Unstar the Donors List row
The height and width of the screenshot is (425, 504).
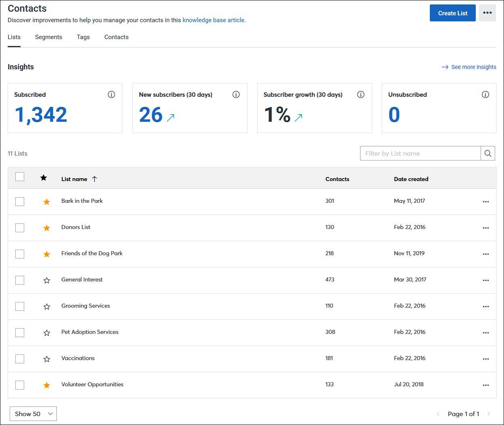[x=47, y=228]
